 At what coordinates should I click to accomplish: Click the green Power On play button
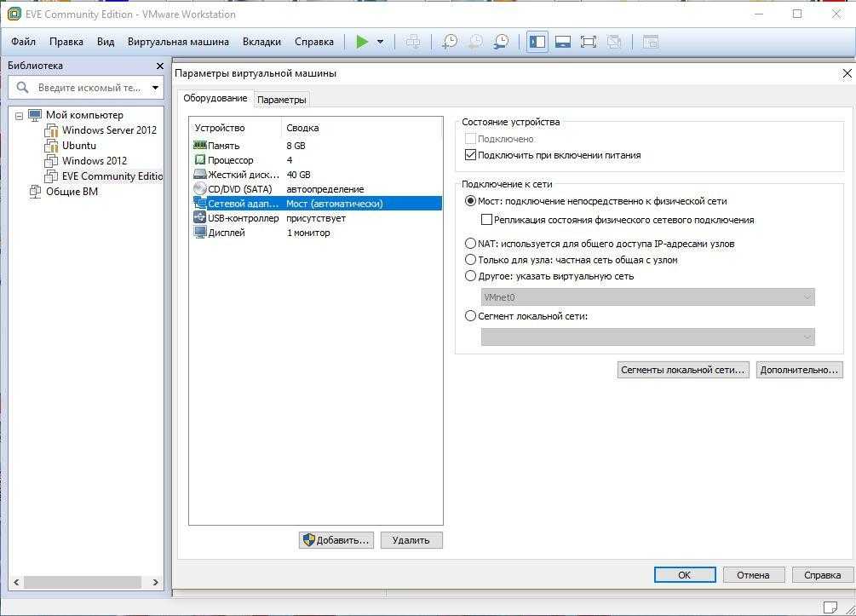click(362, 42)
